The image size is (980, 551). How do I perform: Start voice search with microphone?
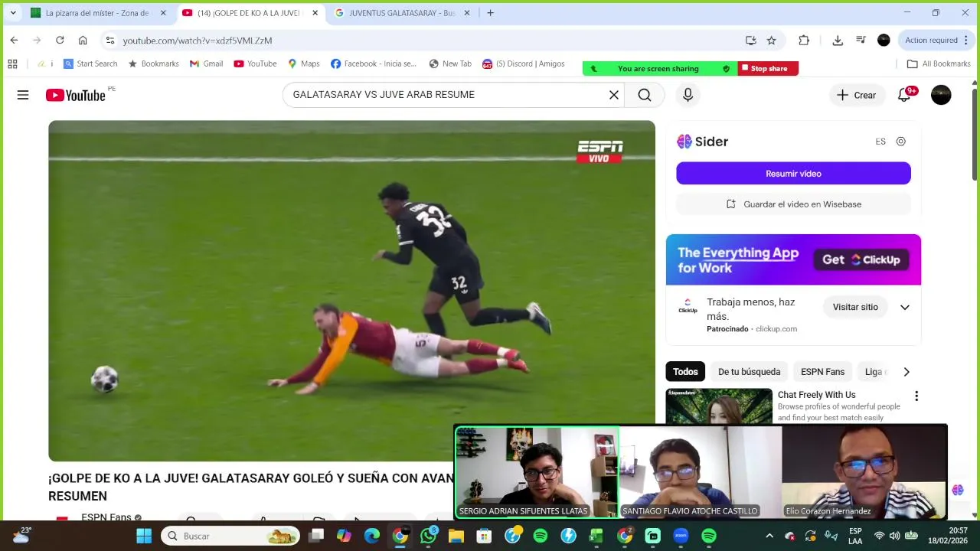click(688, 95)
